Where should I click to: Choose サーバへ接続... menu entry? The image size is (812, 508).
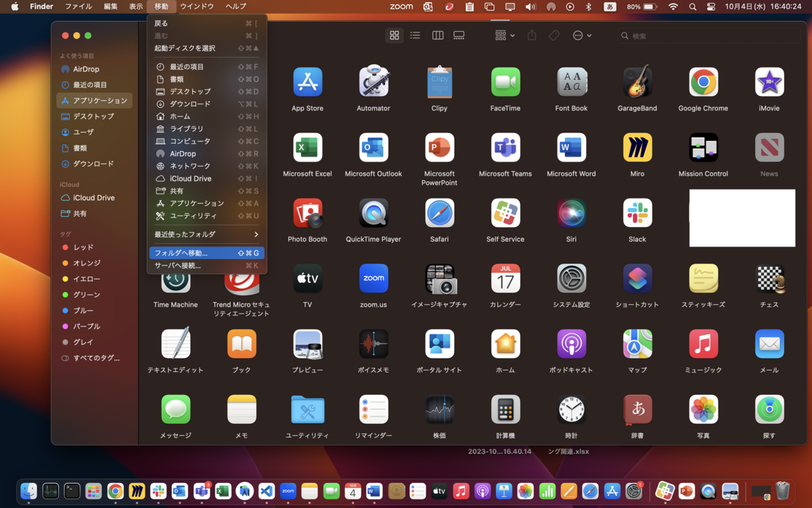207,266
